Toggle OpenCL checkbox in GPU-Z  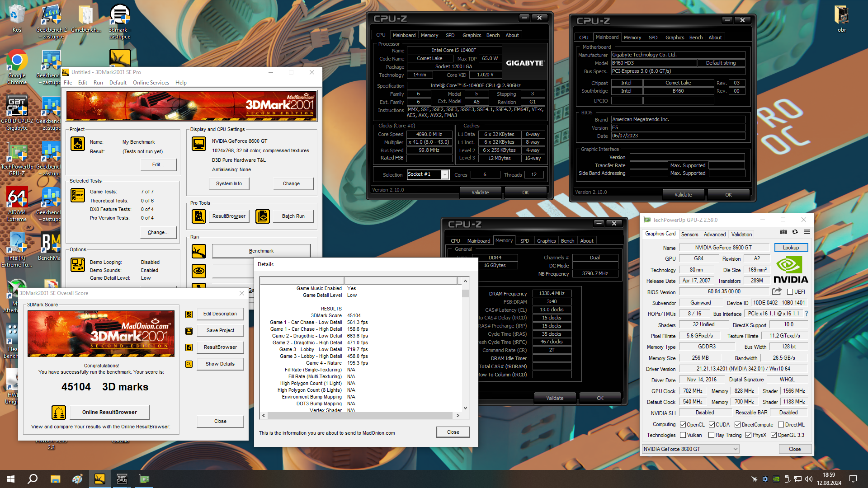click(683, 425)
